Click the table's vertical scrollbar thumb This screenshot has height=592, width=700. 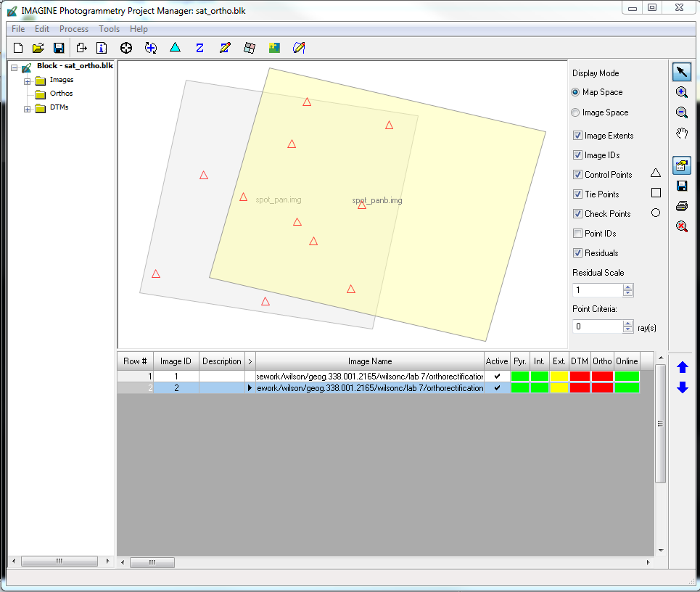tap(660, 424)
